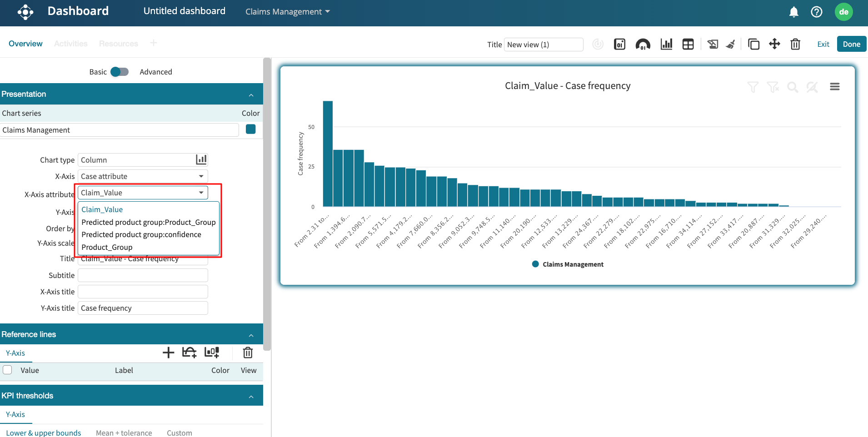Click the Exit link

[823, 44]
